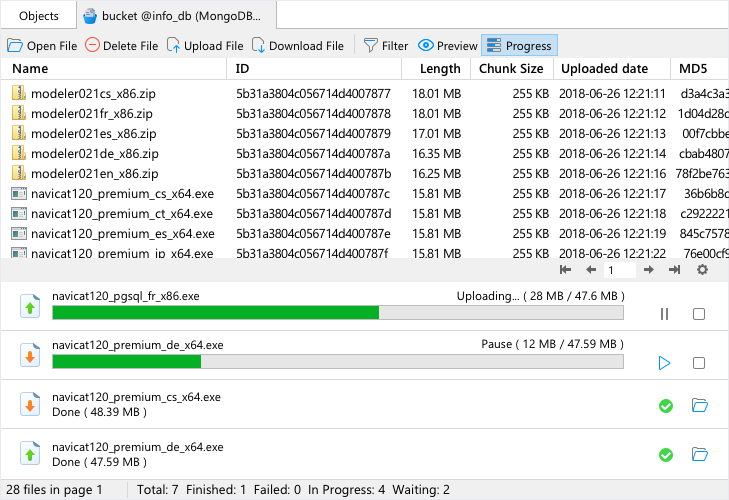Click Upload File in the toolbar

[x=205, y=46]
